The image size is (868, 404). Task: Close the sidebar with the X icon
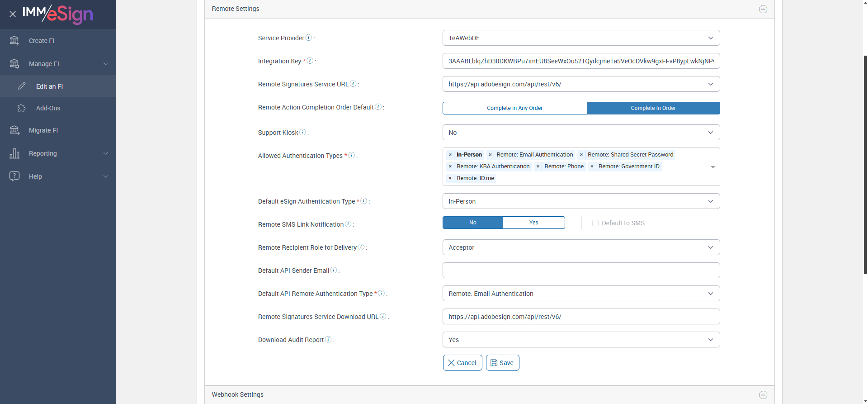(x=13, y=14)
